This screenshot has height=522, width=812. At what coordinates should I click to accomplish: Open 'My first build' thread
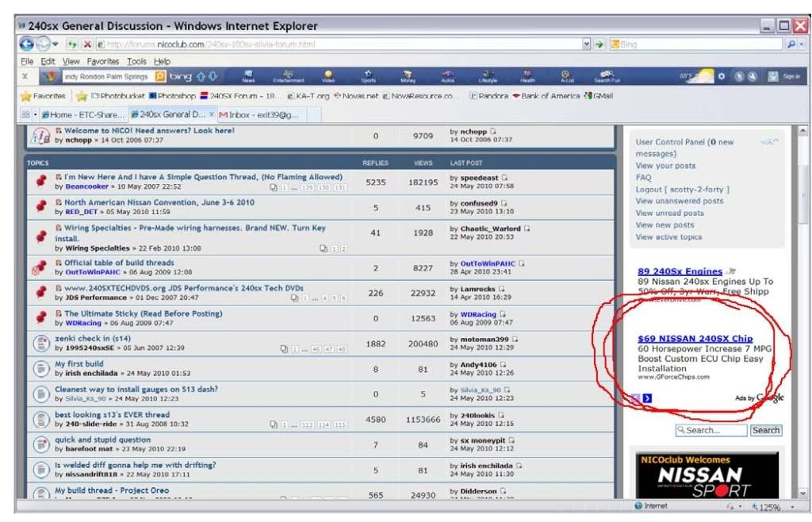79,364
